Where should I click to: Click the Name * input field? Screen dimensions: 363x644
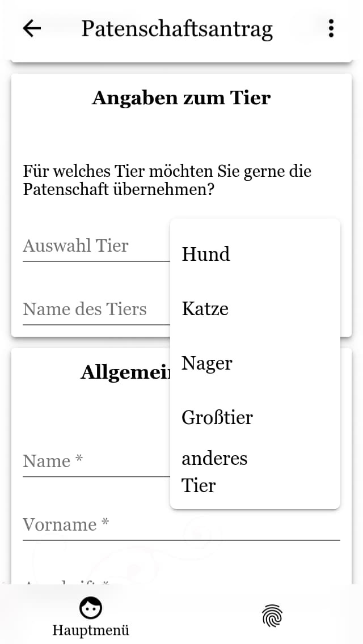point(96,461)
